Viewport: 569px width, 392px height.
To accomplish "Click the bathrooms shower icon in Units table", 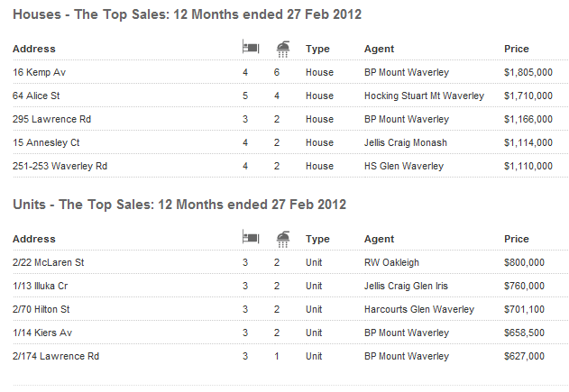I will (283, 238).
